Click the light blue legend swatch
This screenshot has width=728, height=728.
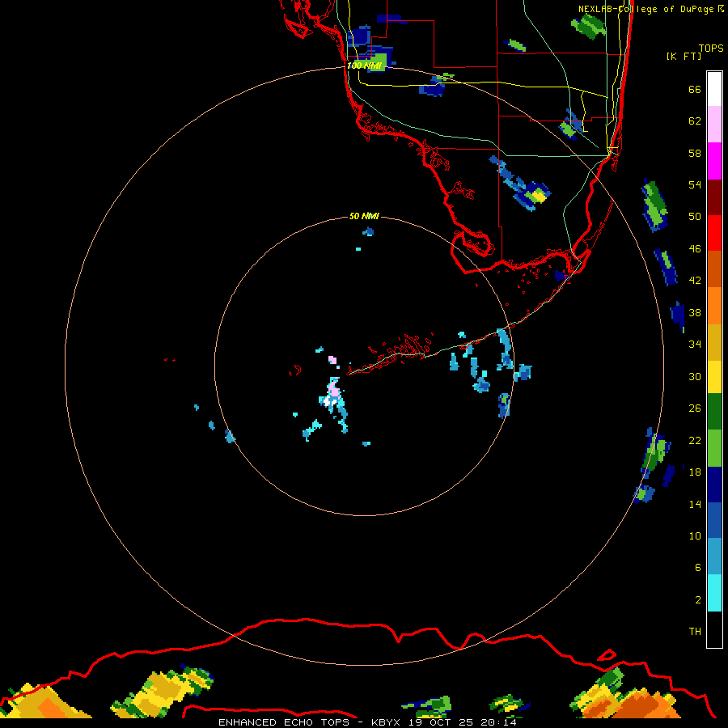pyautogui.click(x=714, y=557)
